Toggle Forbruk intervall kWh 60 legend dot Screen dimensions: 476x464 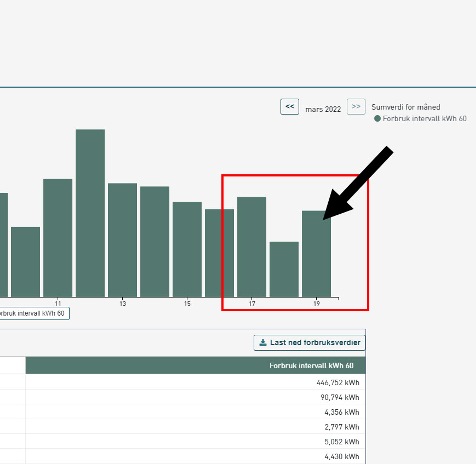click(x=377, y=119)
